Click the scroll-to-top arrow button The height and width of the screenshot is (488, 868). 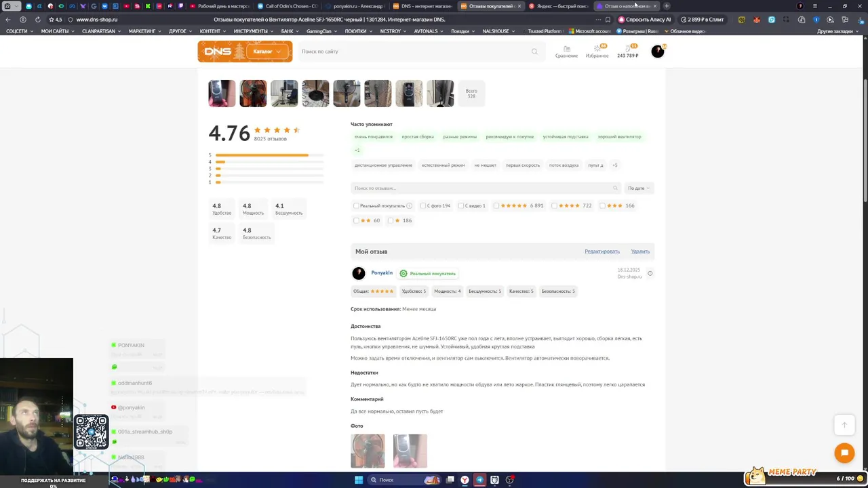pyautogui.click(x=844, y=425)
